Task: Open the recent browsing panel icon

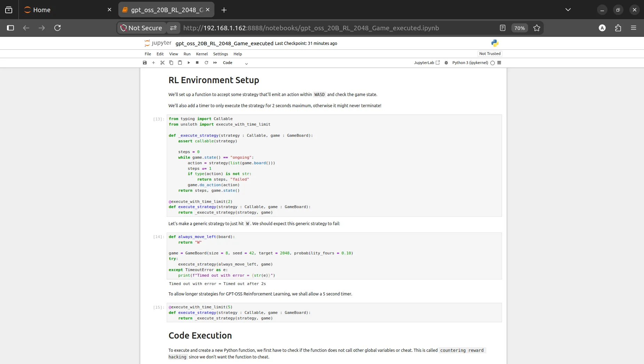Action: (x=9, y=10)
